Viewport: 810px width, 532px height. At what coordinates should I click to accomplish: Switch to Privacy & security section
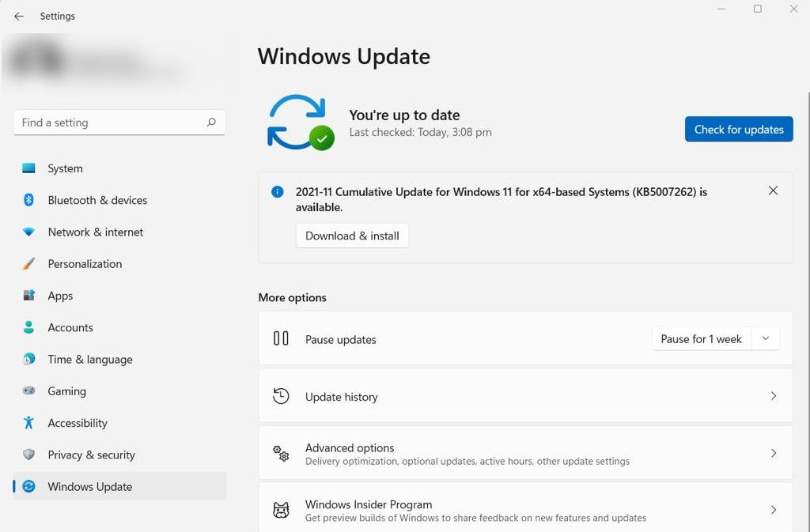point(92,455)
